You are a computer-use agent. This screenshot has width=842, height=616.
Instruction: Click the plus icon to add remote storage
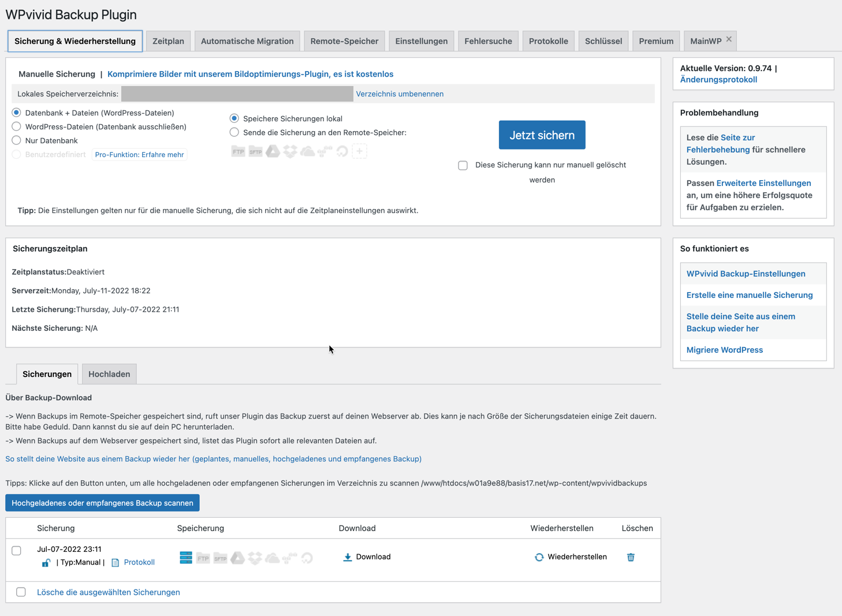click(359, 151)
